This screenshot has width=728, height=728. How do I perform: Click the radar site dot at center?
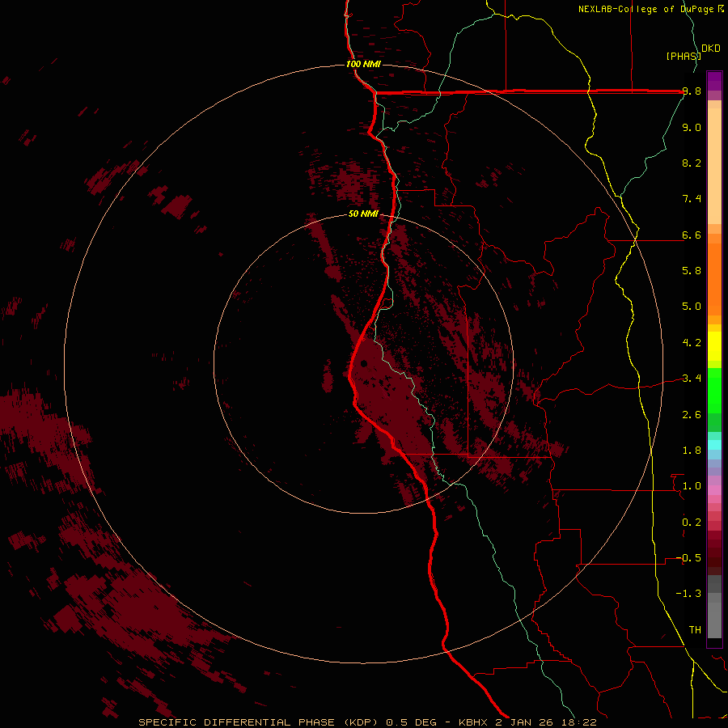(364, 363)
